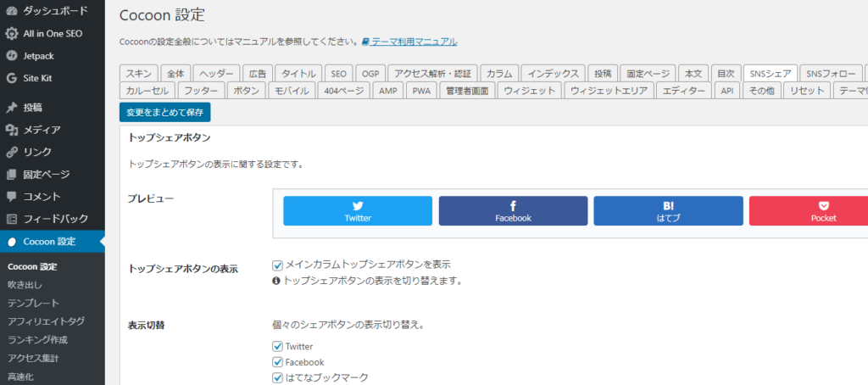Open アクセス集計 submenu item
The image size is (868, 385).
coord(33,358)
